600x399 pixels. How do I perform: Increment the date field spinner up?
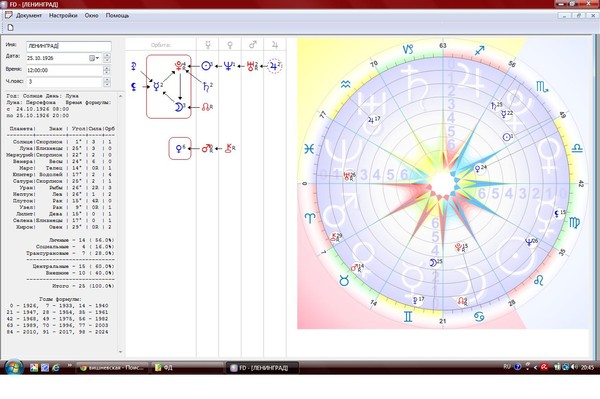(107, 55)
